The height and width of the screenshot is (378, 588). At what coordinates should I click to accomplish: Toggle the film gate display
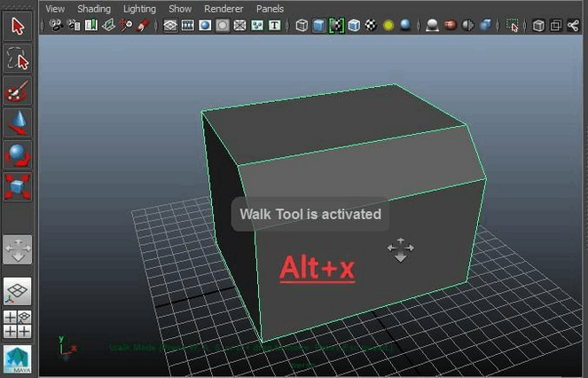[x=188, y=26]
